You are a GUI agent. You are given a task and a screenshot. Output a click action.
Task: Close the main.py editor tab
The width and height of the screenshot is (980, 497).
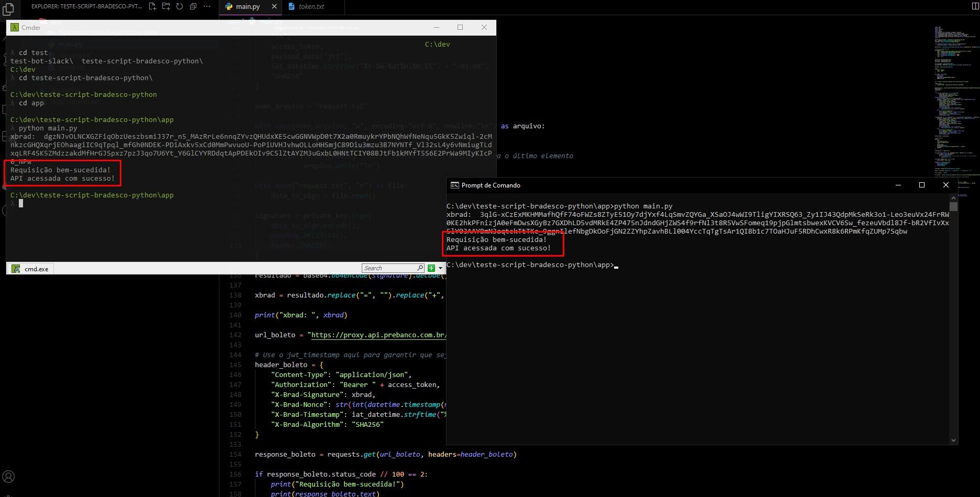point(275,6)
